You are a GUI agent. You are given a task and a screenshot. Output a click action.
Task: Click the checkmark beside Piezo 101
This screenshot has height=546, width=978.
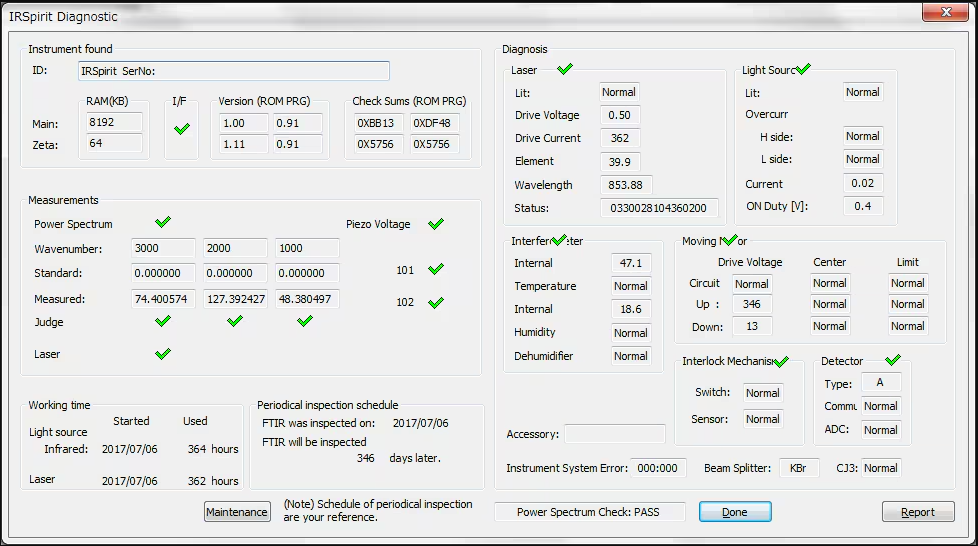436,269
